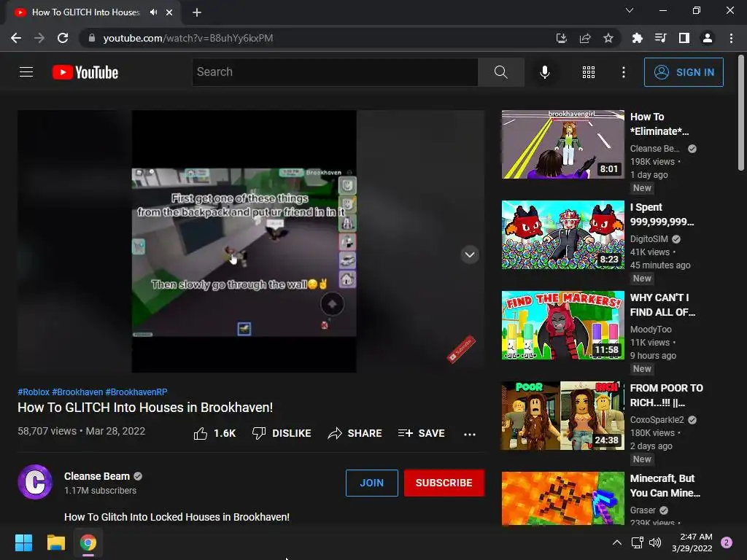747x560 pixels.
Task: Install app icon in address bar
Action: (562, 38)
